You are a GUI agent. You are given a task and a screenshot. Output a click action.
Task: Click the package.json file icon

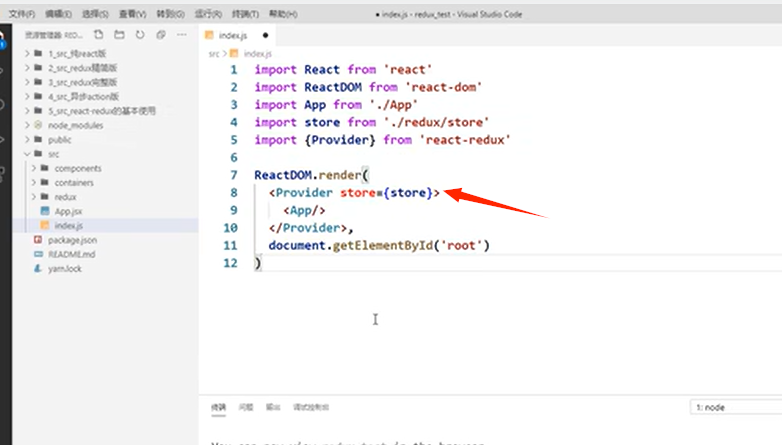click(38, 240)
